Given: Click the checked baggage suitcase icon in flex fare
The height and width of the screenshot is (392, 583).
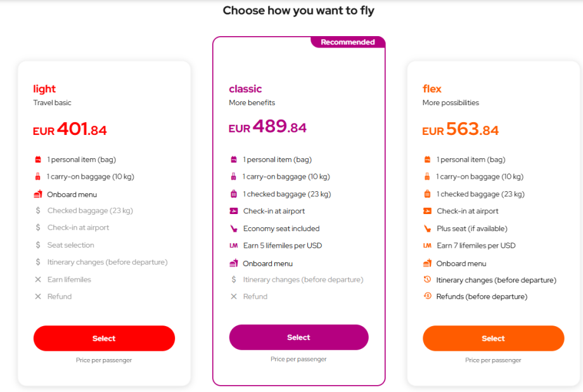Looking at the screenshot, I should click(x=427, y=194).
